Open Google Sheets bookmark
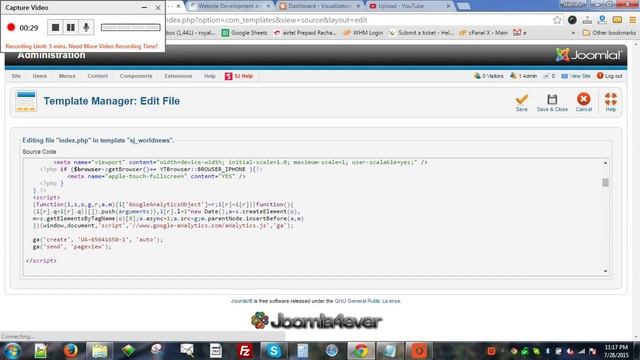640x360 pixels. [244, 33]
